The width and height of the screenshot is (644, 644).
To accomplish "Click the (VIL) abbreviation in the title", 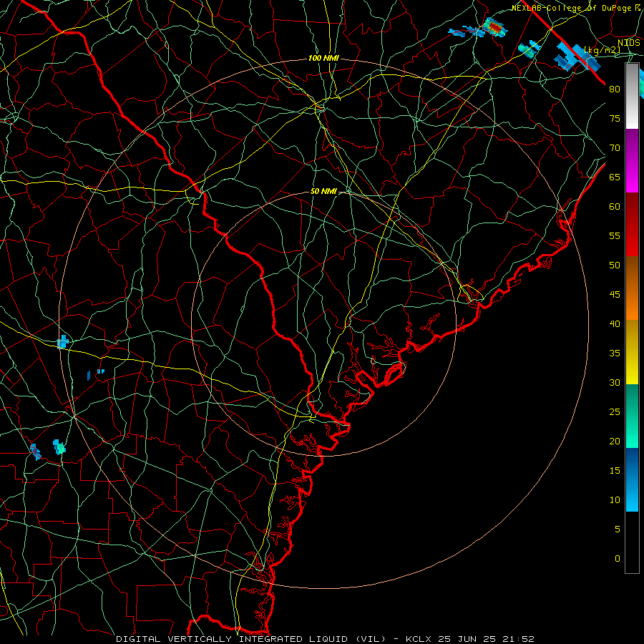I will [371, 639].
